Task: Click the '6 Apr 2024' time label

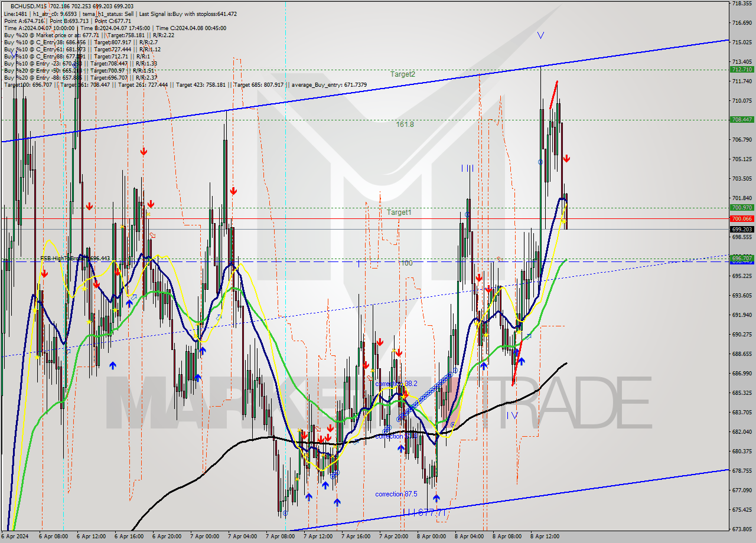Action: pos(14,537)
